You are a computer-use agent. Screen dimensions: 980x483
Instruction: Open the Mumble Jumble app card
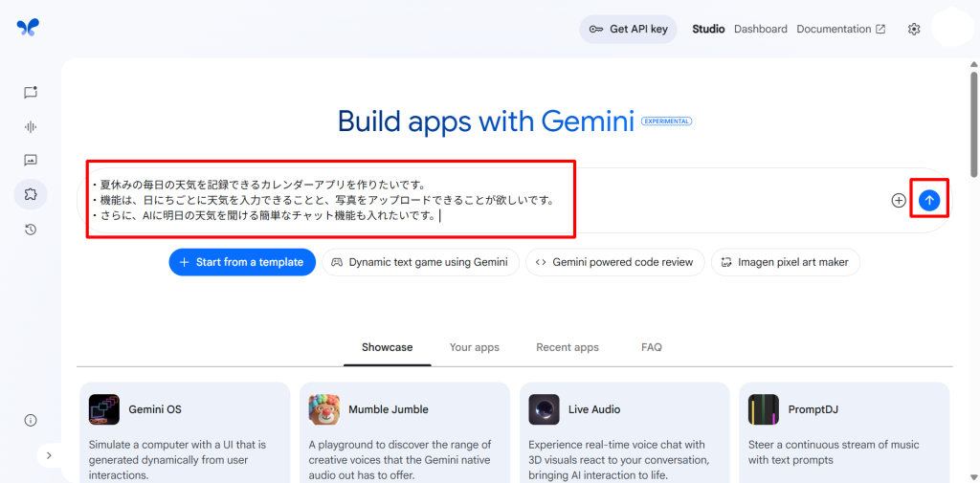[x=405, y=432]
